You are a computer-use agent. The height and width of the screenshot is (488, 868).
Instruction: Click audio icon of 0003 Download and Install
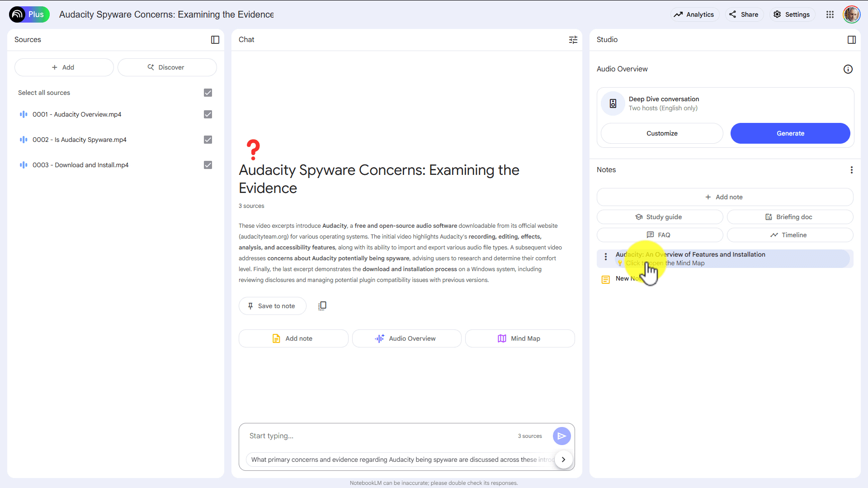coord(24,165)
